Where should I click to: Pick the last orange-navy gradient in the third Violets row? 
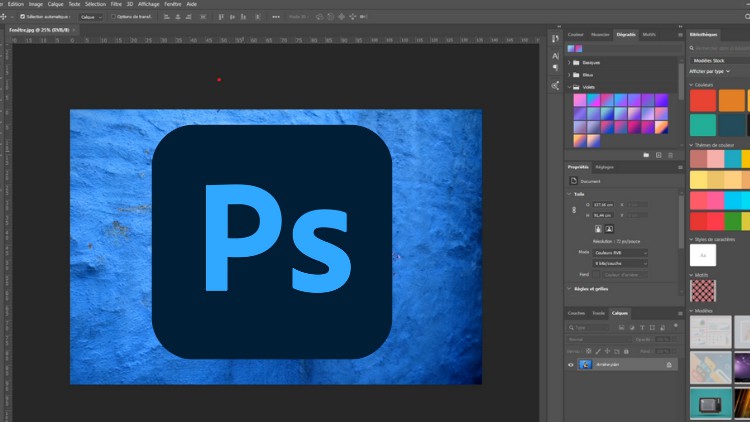coord(662,127)
